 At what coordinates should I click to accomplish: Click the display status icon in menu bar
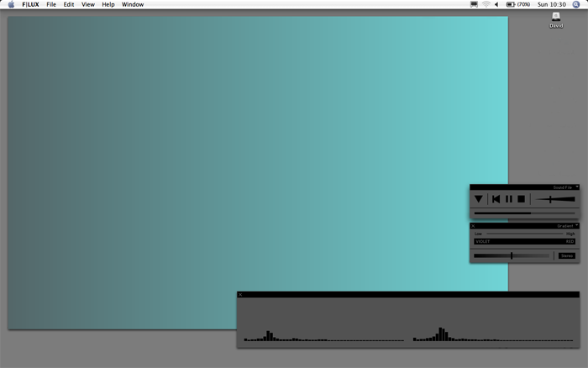coord(474,4)
